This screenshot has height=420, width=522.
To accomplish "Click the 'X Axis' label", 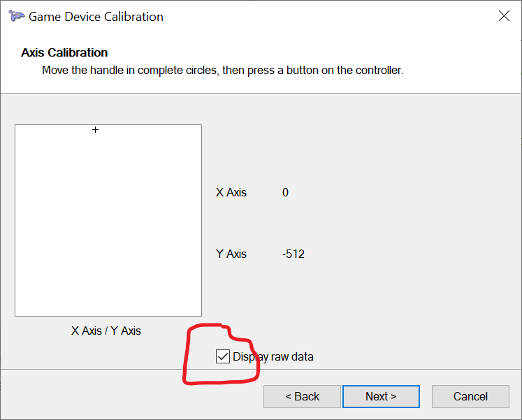I will [231, 192].
